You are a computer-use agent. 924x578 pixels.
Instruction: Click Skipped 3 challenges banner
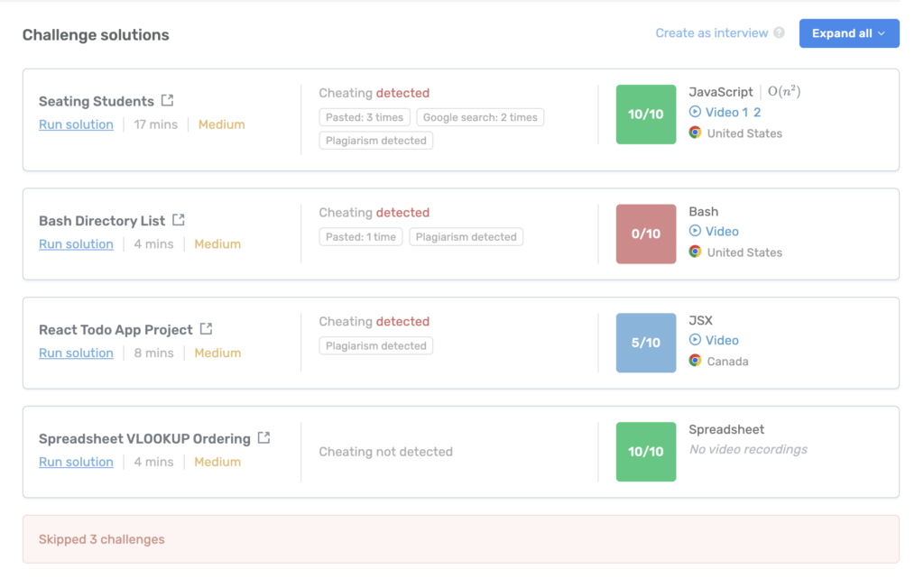pos(461,539)
